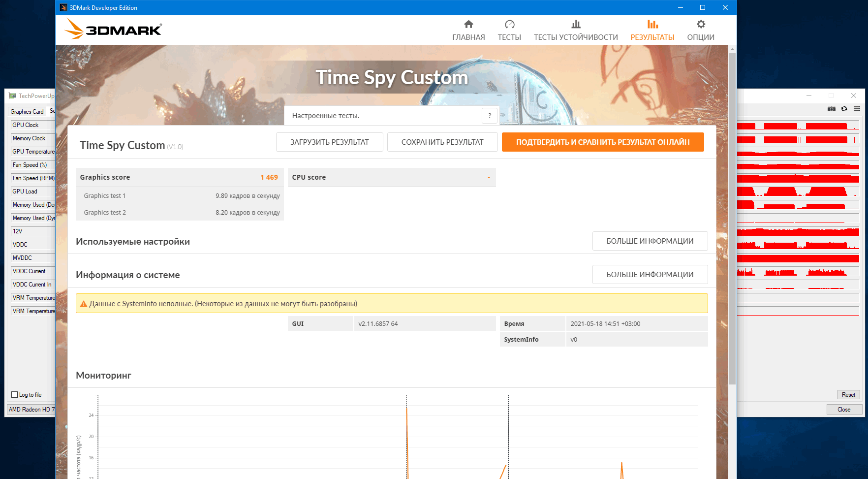
Task: Click the stress test bar chart icon
Action: (576, 24)
